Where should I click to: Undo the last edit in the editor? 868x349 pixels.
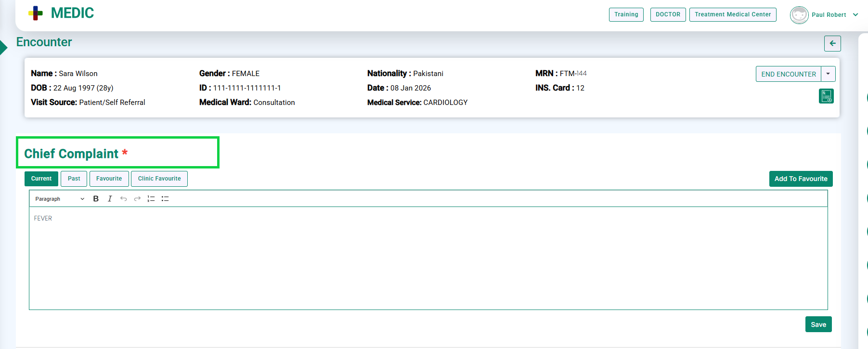point(123,199)
